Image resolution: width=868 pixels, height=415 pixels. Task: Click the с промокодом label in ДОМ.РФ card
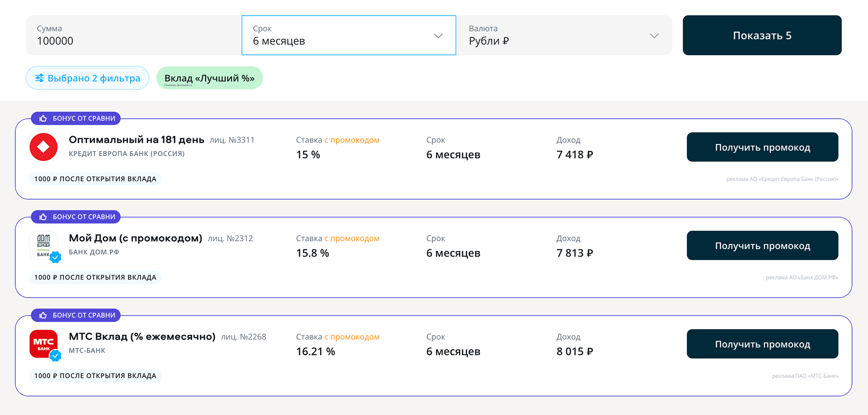[x=352, y=238]
